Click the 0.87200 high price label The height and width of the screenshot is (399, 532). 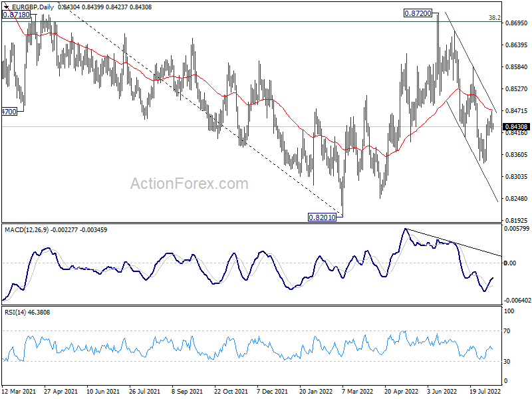[x=418, y=13]
